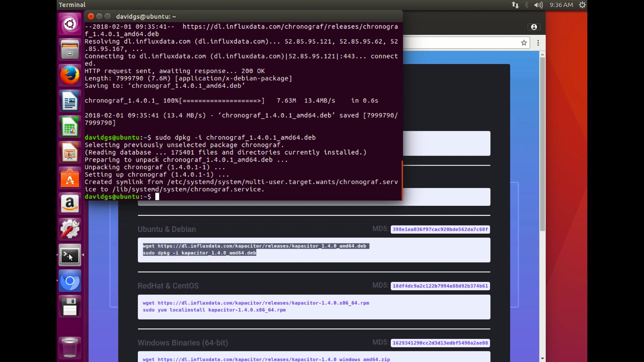Click the RedHat & CentOS MD5 hash value

pos(440,286)
